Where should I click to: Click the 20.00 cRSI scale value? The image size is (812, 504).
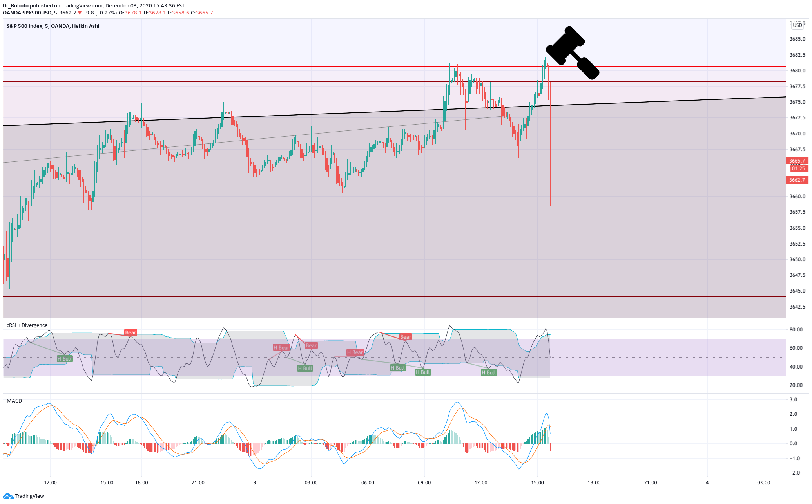pyautogui.click(x=796, y=385)
